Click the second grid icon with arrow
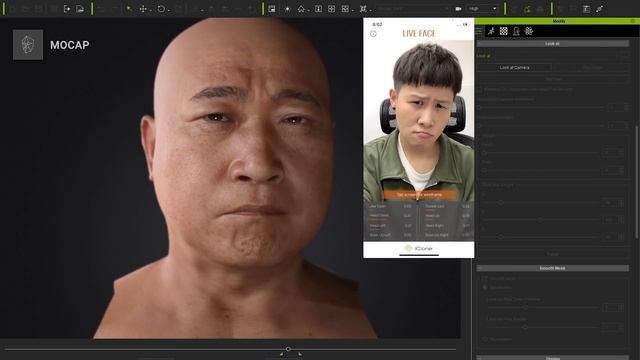 [x=345, y=9]
